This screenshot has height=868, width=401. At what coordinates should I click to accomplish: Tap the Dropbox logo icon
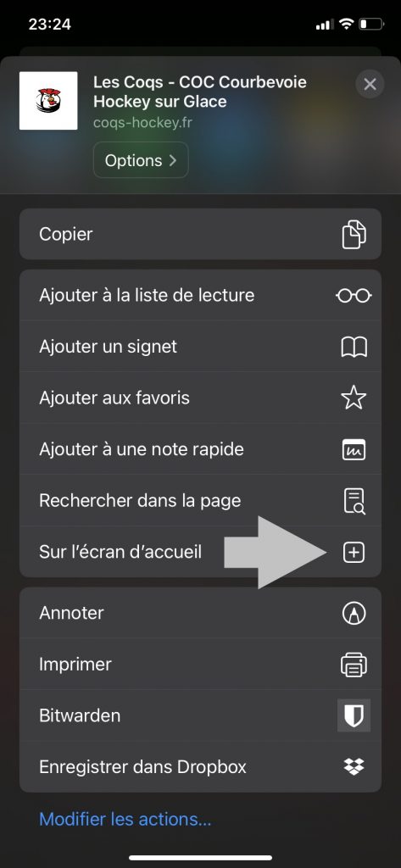coord(354,766)
